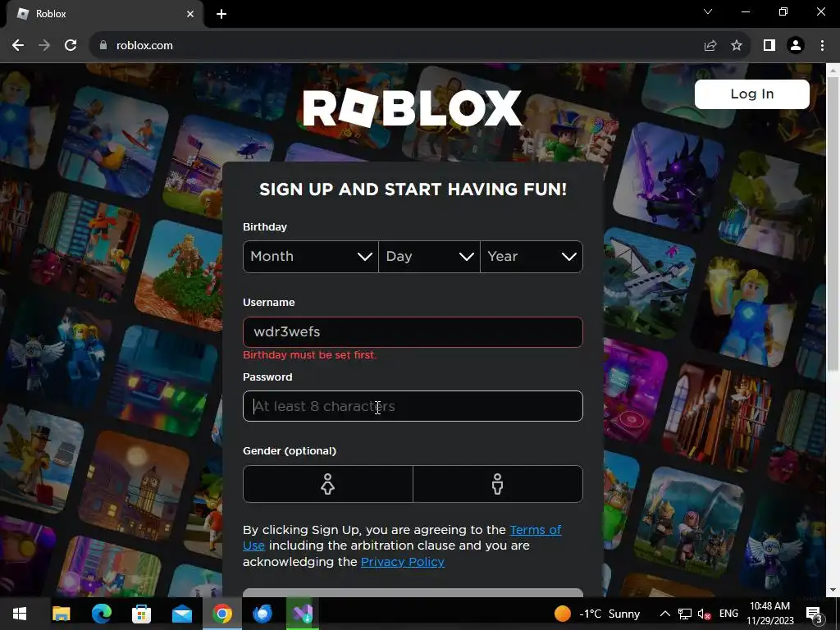Click the 'Birthday must be set first.' error text

pos(310,355)
